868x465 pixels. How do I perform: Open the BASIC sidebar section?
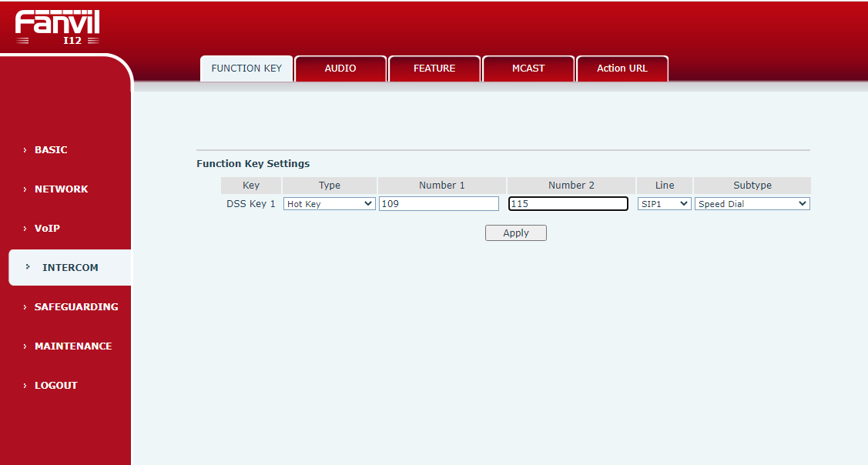point(51,150)
